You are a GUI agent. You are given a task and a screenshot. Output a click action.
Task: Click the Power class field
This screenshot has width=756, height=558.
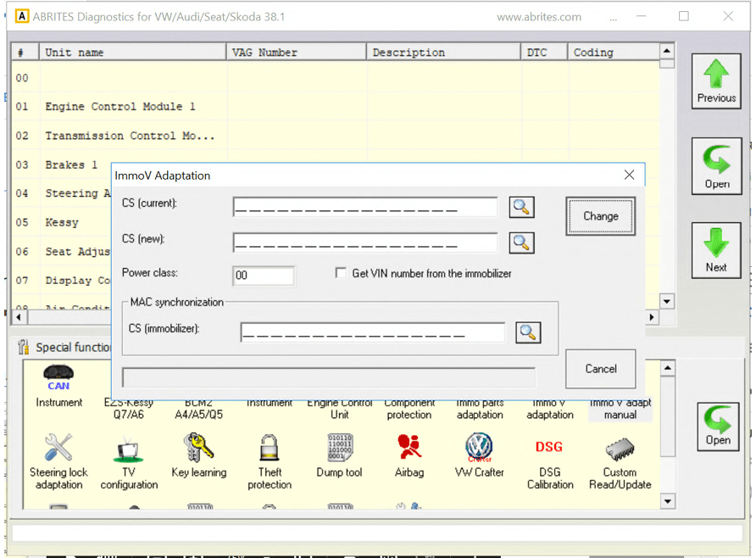coord(264,275)
